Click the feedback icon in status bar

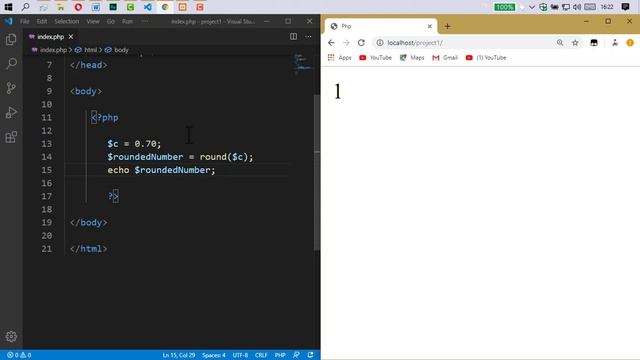[x=296, y=355]
